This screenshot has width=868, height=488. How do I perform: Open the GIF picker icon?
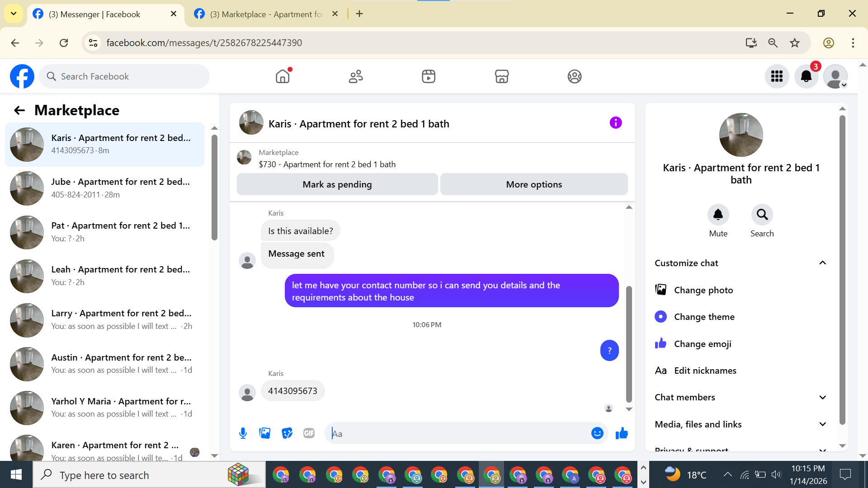[309, 433]
